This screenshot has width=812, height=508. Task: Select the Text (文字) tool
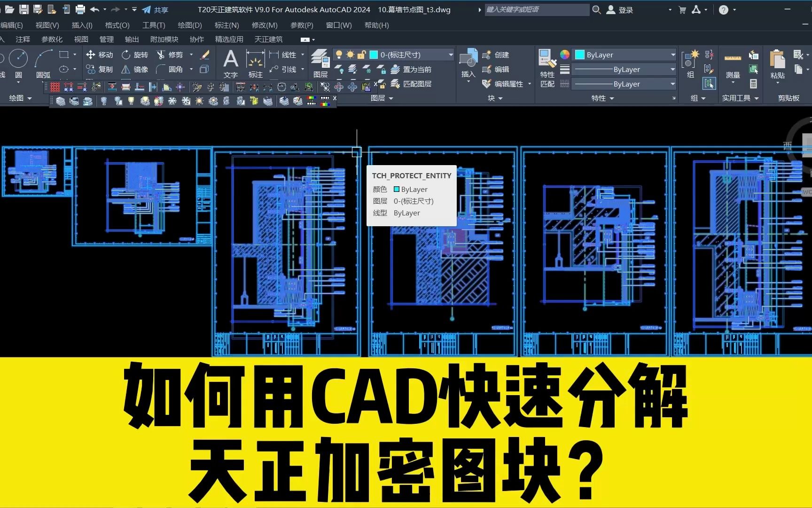(230, 63)
